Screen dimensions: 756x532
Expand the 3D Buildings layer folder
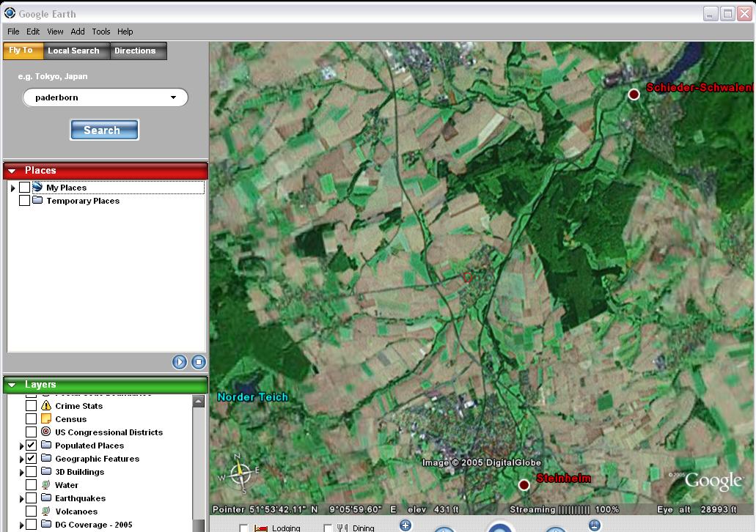pos(22,472)
